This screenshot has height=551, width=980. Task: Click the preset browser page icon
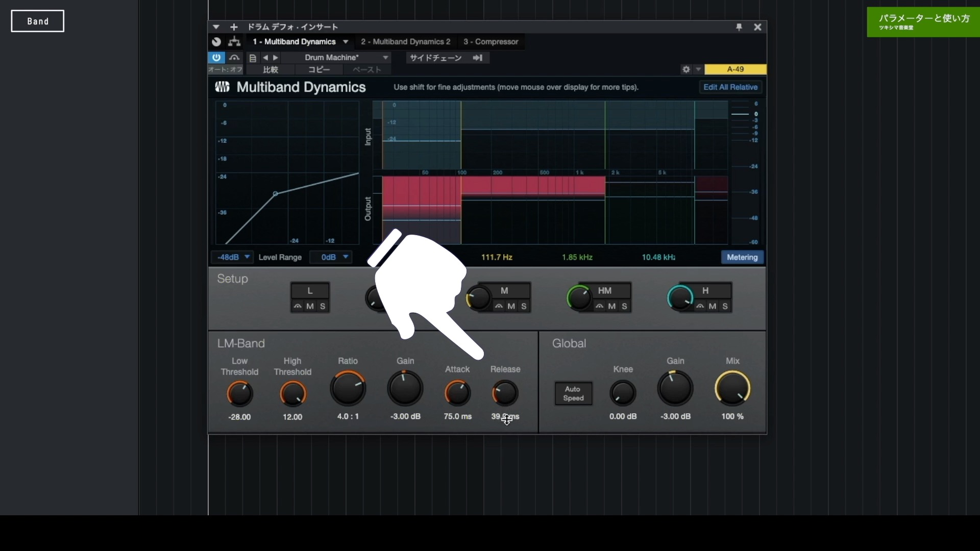pyautogui.click(x=253, y=58)
